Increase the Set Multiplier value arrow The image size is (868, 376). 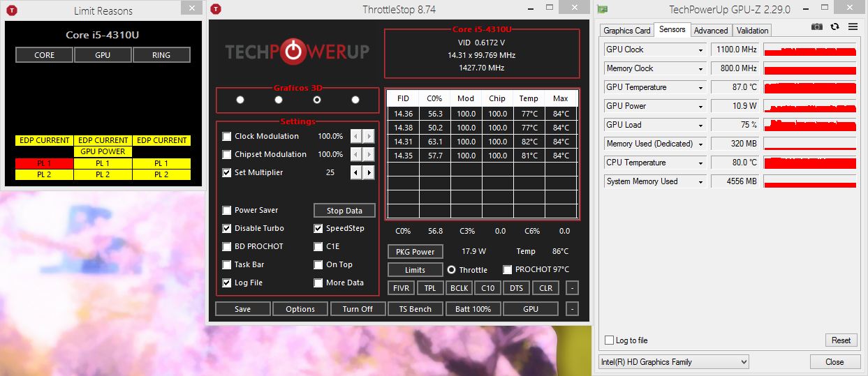coord(369,172)
